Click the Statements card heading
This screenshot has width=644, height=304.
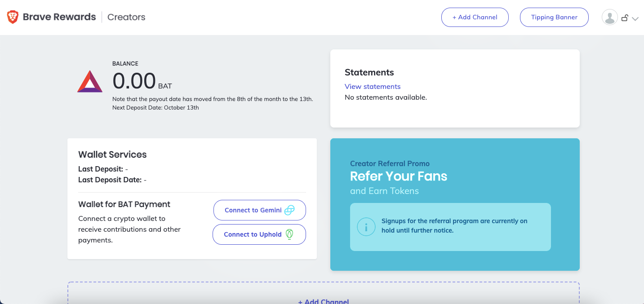point(369,72)
